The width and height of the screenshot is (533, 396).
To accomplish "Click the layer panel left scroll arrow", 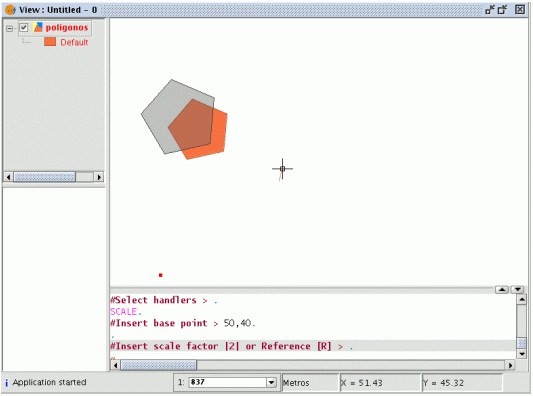I will [x=8, y=177].
